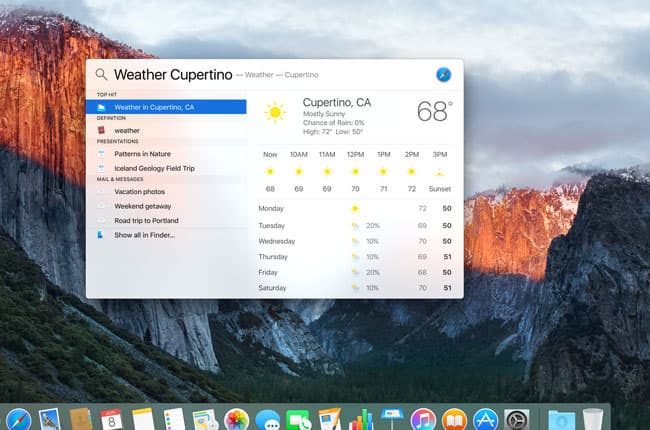650x430 pixels.
Task: Click the large sun icon beside Cupertino, CA
Action: pos(275,112)
